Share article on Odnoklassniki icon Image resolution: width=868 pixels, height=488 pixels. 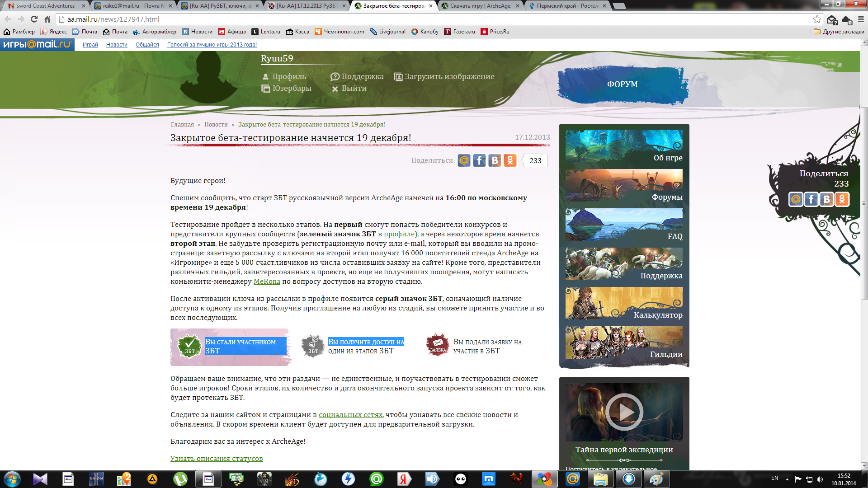click(x=510, y=160)
